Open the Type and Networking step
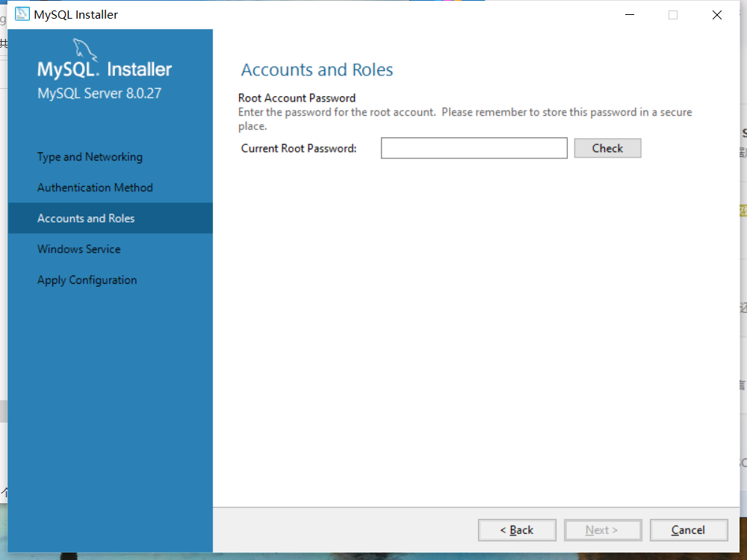747x560 pixels. click(x=90, y=157)
